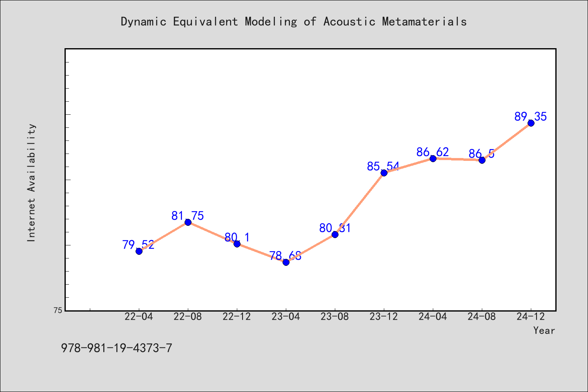Click the highest data point 89.35
This screenshot has height=392, width=588.
pyautogui.click(x=531, y=123)
